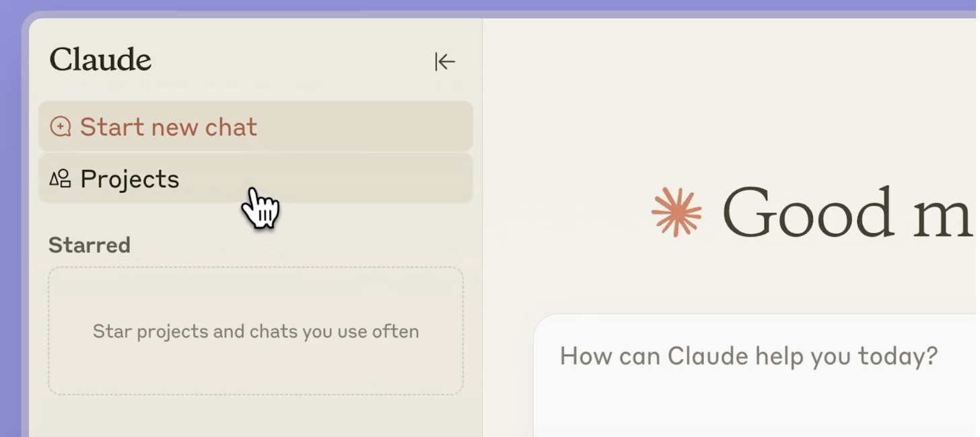This screenshot has height=437, width=980.
Task: Click empty sidebar space below the Starred box
Action: tap(256, 417)
